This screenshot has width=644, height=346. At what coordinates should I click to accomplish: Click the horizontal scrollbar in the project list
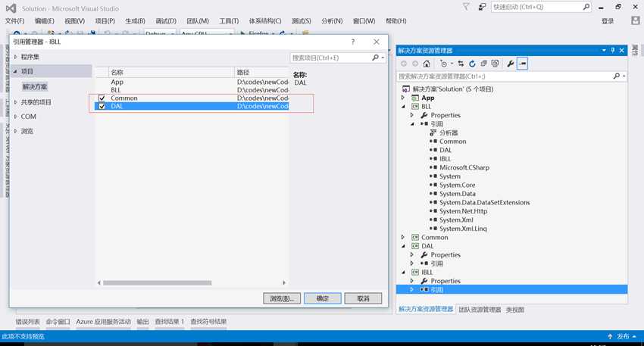(x=158, y=283)
